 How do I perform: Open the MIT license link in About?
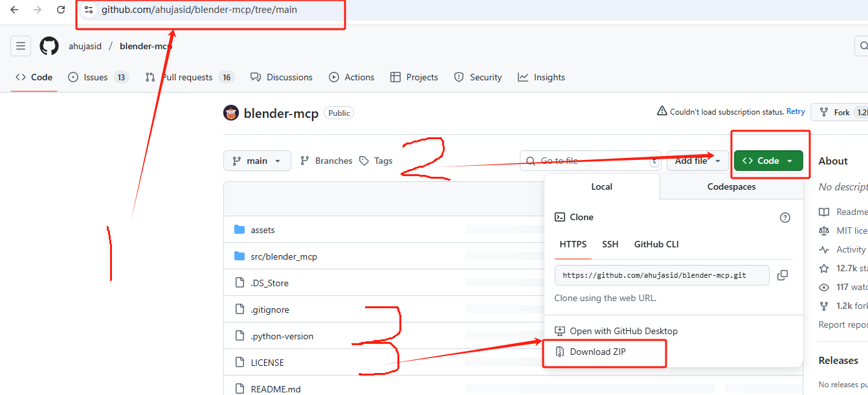pyautogui.click(x=843, y=231)
